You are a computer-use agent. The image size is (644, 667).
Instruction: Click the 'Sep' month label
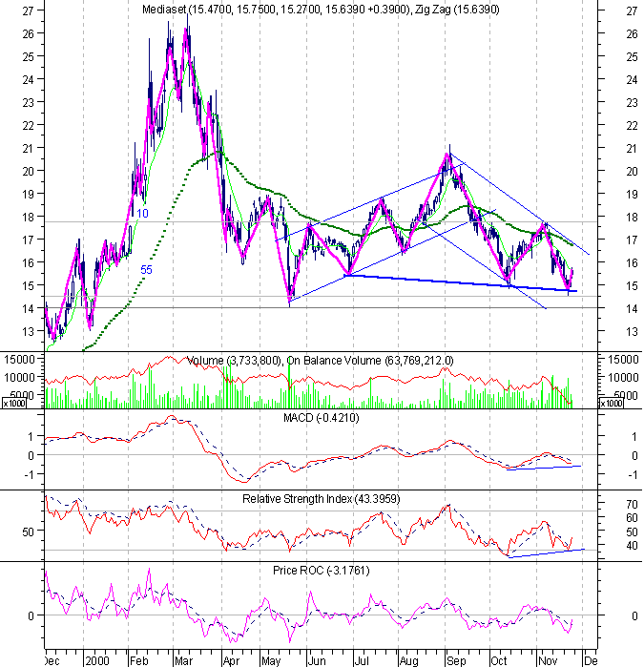(x=456, y=661)
